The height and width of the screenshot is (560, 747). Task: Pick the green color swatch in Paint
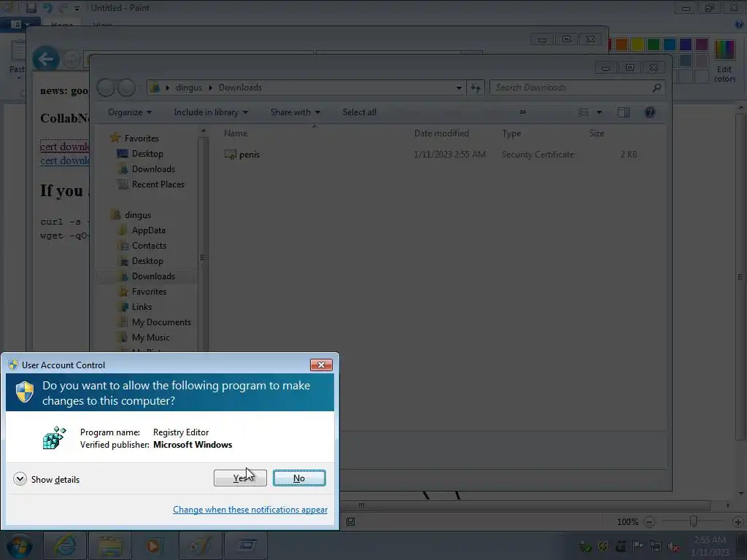(x=654, y=44)
